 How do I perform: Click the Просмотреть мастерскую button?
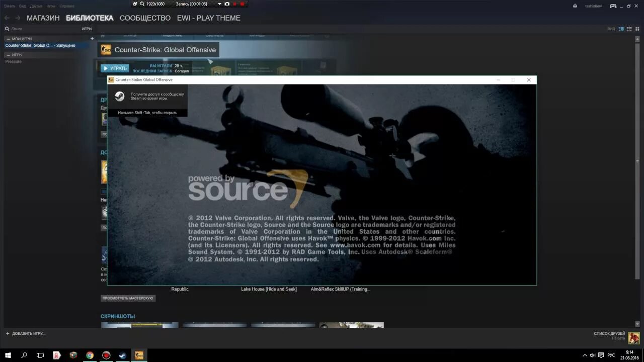click(x=128, y=298)
